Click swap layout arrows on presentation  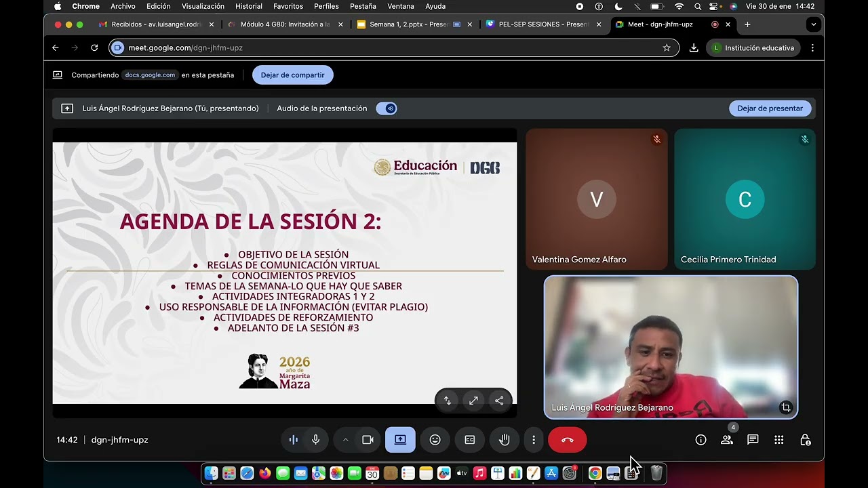(x=448, y=401)
